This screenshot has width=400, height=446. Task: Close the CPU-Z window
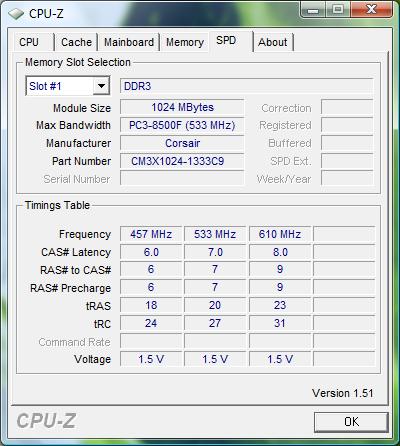[371, 9]
